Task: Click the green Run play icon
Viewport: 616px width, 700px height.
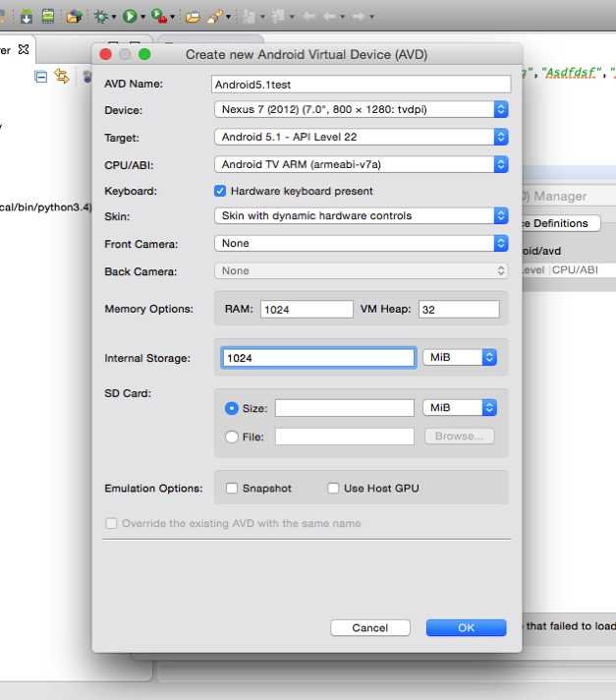Action: (x=130, y=17)
